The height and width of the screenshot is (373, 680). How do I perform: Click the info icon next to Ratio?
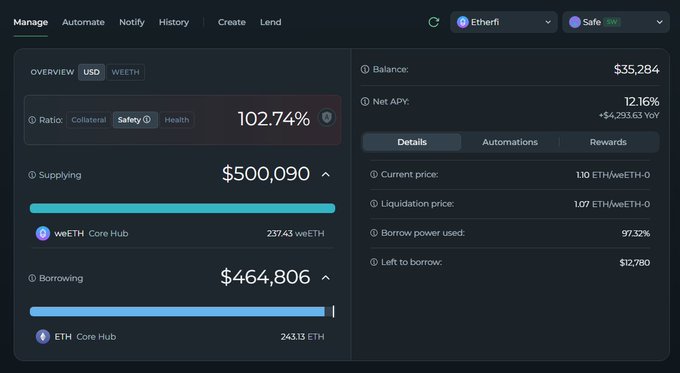click(x=32, y=120)
